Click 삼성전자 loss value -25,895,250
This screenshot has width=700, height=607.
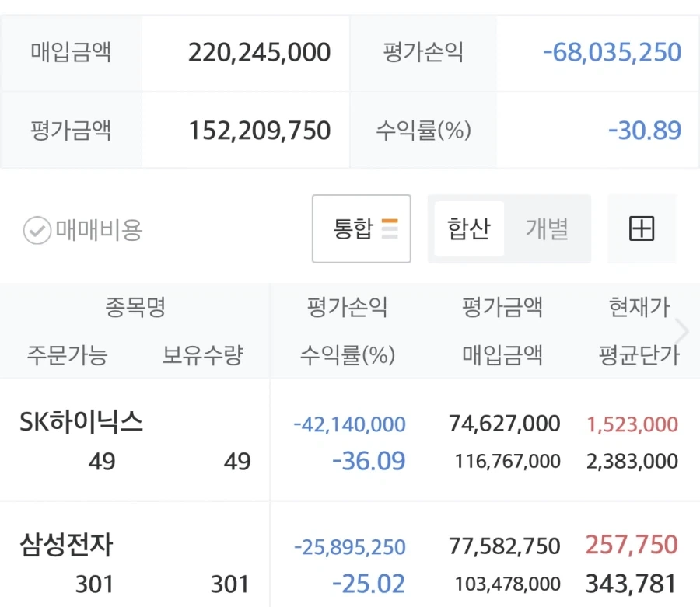coord(349,547)
